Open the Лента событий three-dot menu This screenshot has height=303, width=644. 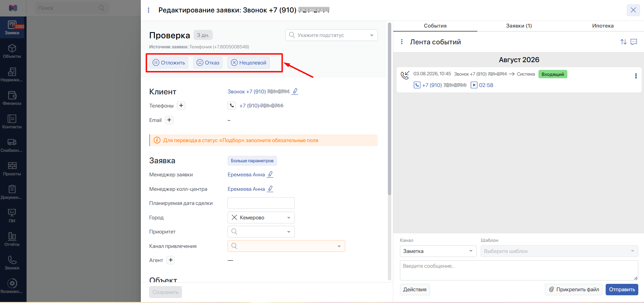coord(402,42)
